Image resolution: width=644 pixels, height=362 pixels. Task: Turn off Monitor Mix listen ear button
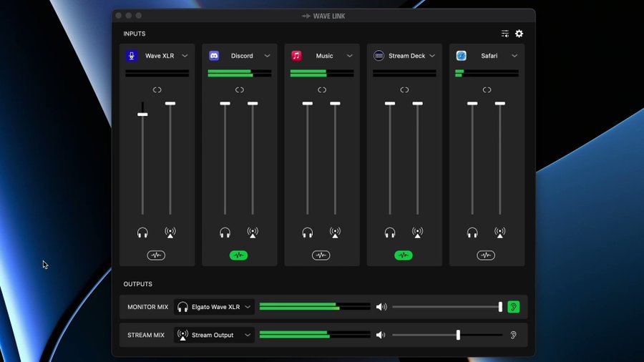[x=513, y=307]
